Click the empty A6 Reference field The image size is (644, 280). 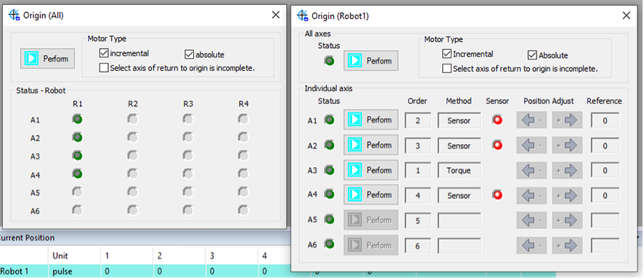[605, 246]
